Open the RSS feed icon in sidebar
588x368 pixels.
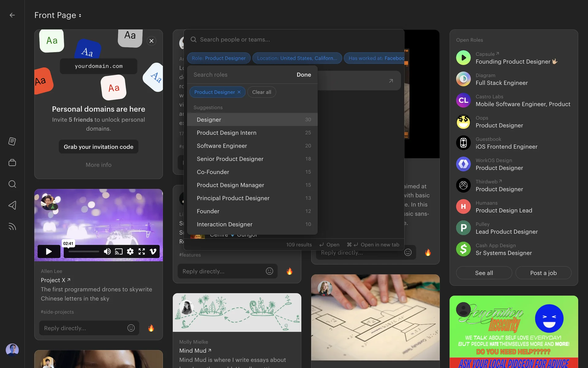point(12,227)
